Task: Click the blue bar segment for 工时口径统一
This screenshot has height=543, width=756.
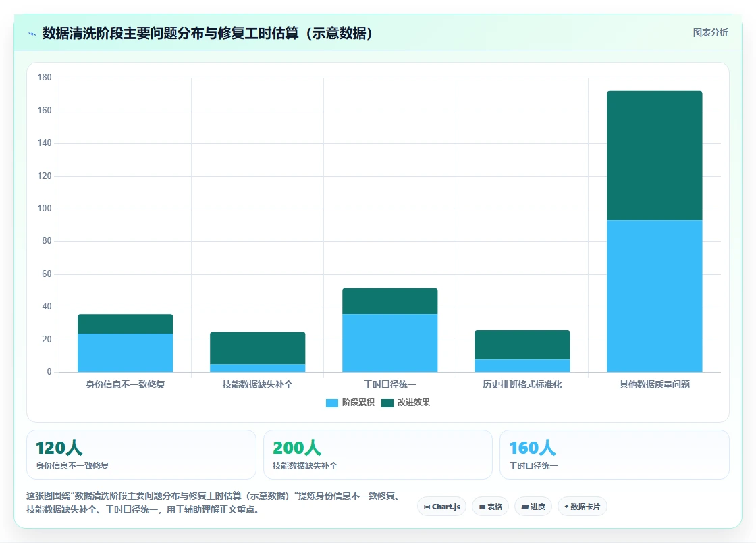Action: click(x=390, y=343)
